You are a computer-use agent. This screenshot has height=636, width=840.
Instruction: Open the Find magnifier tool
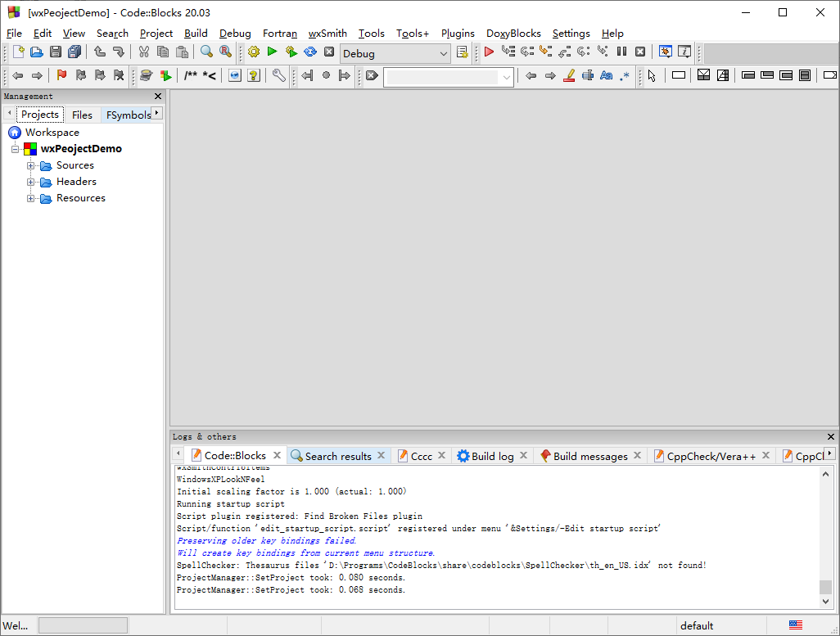pos(206,52)
